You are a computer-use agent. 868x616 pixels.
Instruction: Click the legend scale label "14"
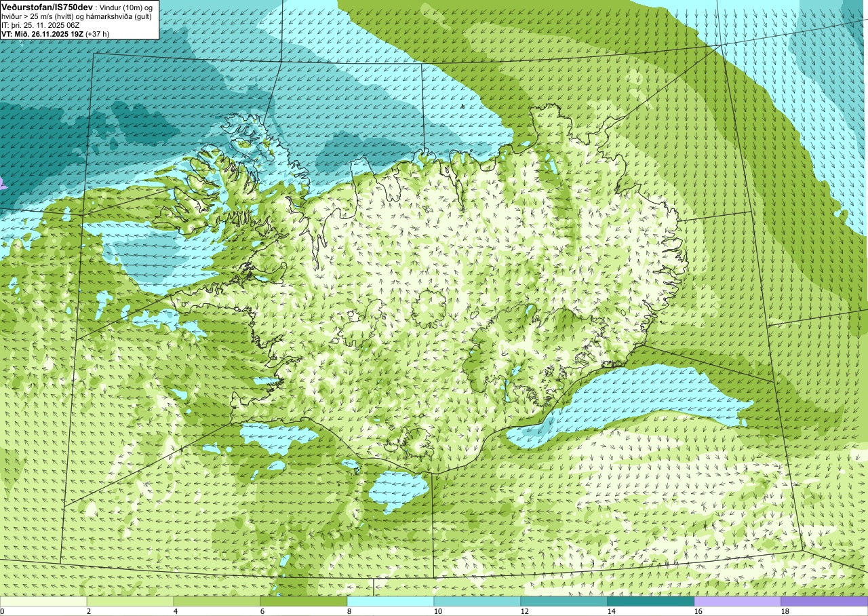point(612,612)
